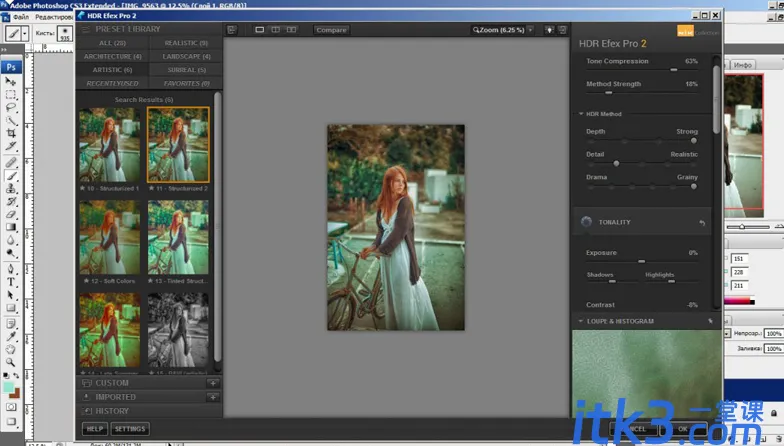
Task: Expand the Imported presets section
Action: click(x=116, y=397)
